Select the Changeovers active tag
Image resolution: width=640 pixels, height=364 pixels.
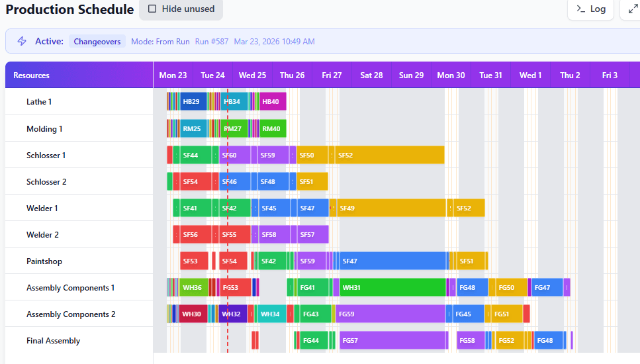click(x=97, y=42)
